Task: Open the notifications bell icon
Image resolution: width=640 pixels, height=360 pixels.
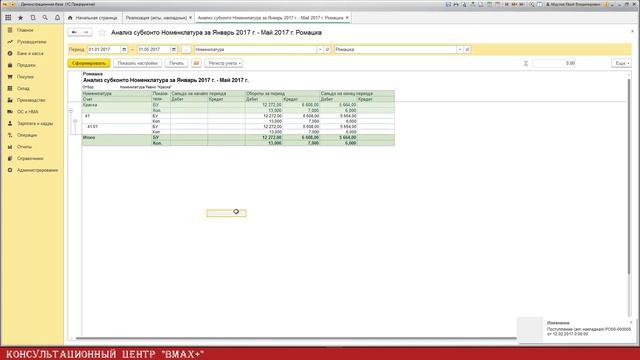Action: 58,18
